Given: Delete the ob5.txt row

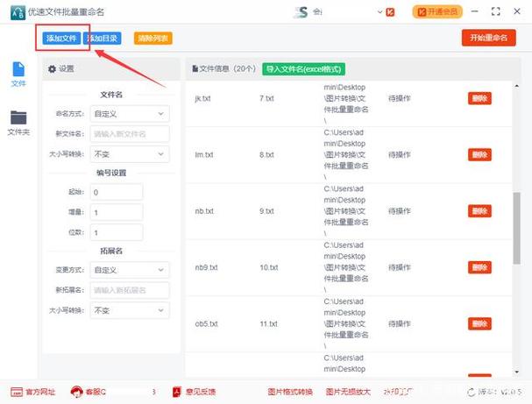Looking at the screenshot, I should (x=479, y=323).
